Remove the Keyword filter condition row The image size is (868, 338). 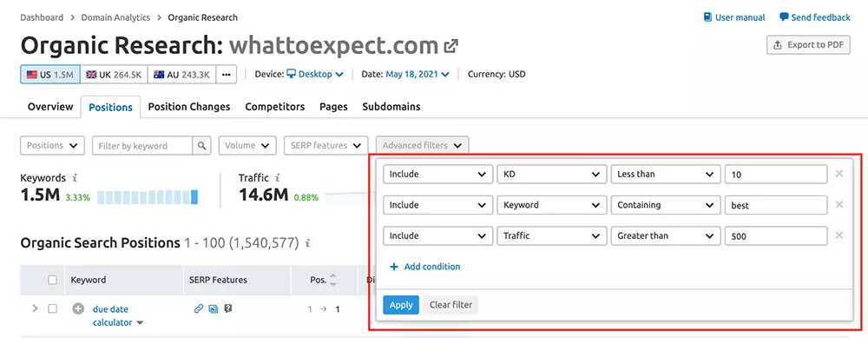[839, 204]
